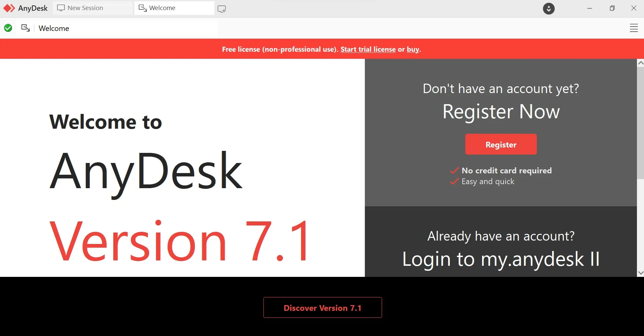This screenshot has height=336, width=644.
Task: Open the software update icon in the title bar
Action: (x=549, y=9)
